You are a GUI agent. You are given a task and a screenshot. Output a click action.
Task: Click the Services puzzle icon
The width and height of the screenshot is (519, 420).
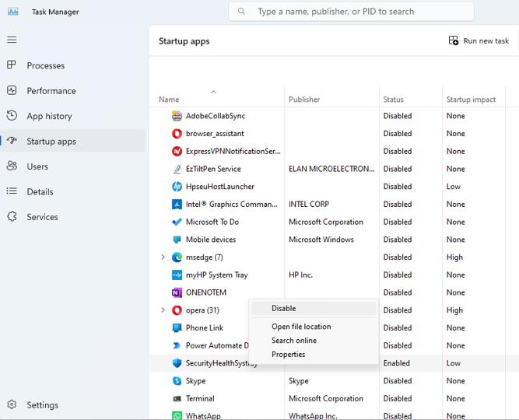point(12,216)
